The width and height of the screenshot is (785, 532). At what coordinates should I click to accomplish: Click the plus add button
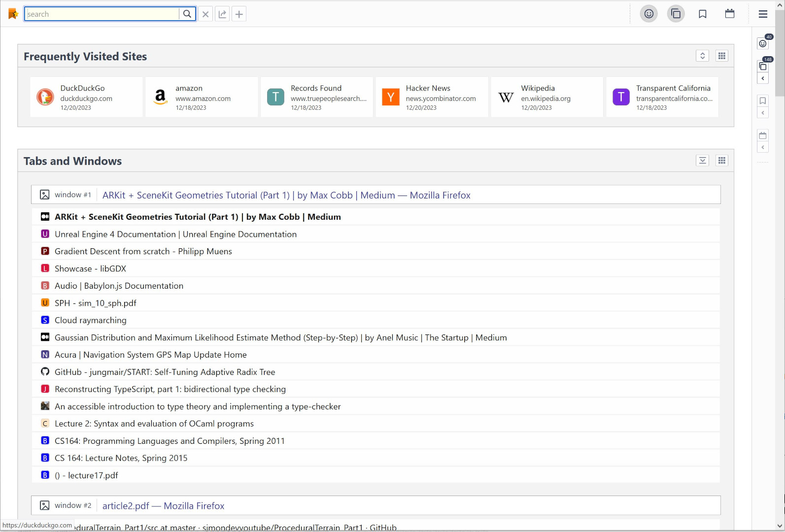[x=239, y=14]
